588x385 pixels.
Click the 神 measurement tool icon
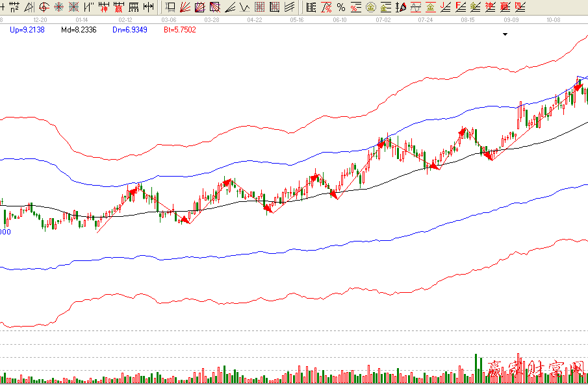point(103,7)
